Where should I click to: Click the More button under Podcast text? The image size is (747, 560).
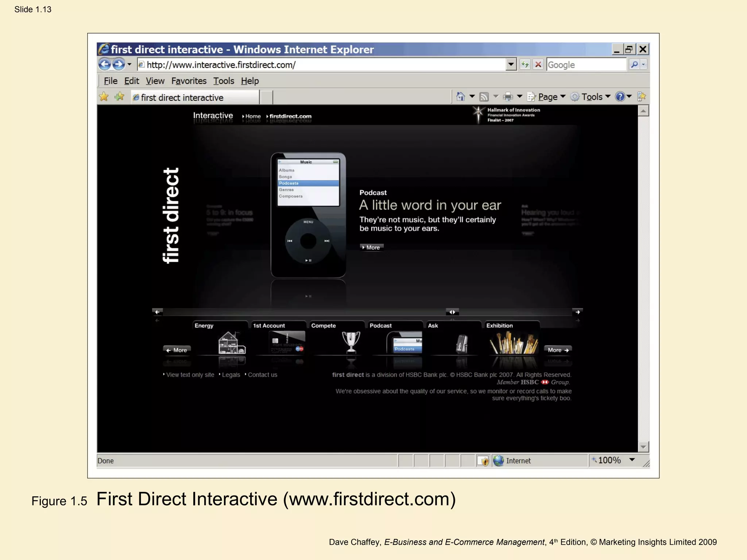tap(371, 247)
